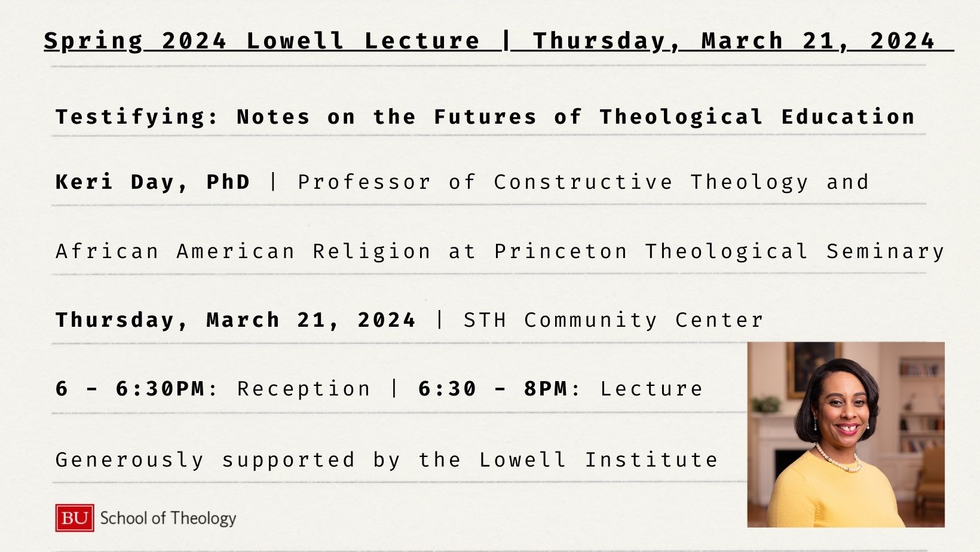Screen dimensions: 980x552
Task: Click the School of Theology wordmark
Action: tap(168, 518)
